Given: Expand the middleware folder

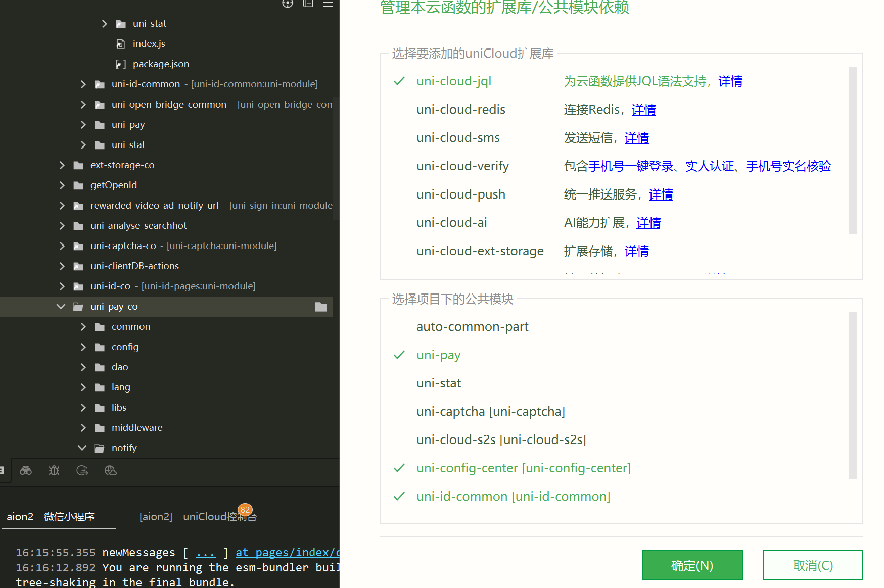Looking at the screenshot, I should pyautogui.click(x=83, y=428).
